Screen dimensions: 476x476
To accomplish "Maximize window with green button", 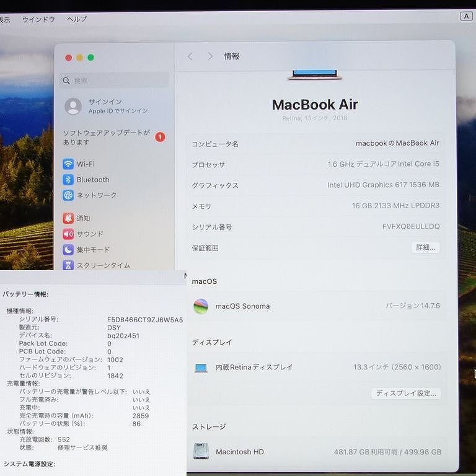I will pos(90,58).
